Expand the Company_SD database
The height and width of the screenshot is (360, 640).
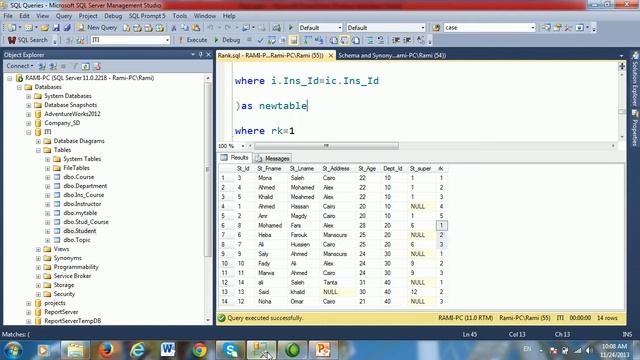click(29, 123)
